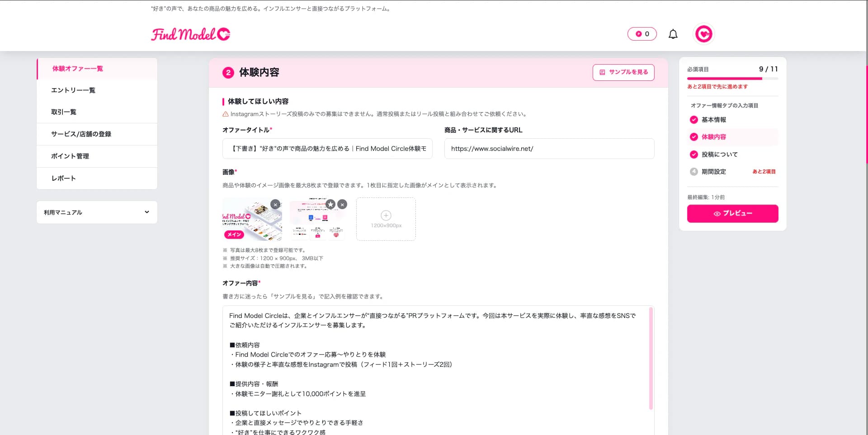Open ポイント管理 in the sidebar
This screenshot has width=868, height=435.
[97, 156]
